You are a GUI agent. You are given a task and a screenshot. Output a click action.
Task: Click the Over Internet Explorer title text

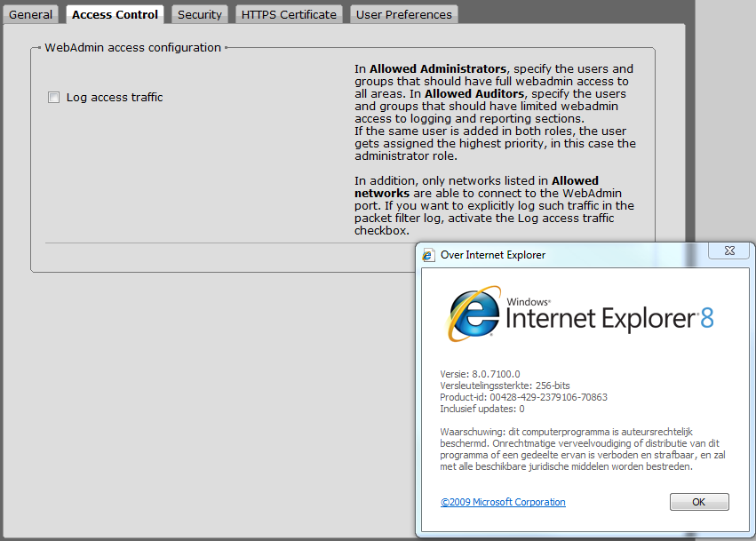(x=493, y=255)
